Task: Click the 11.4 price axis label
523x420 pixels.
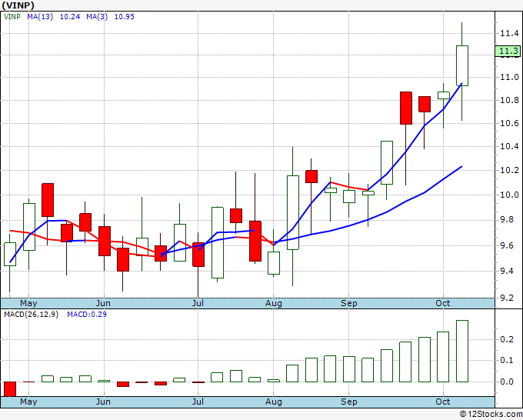Action: (x=509, y=33)
